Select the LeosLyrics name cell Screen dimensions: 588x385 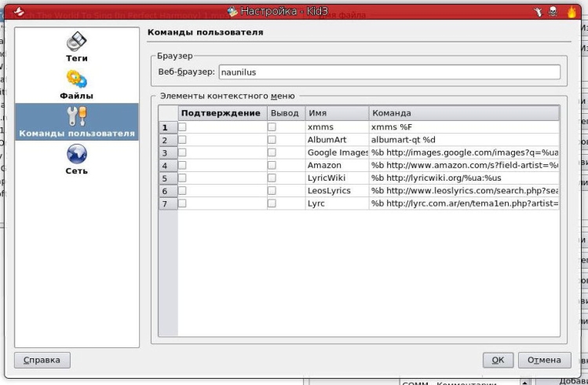[337, 191]
